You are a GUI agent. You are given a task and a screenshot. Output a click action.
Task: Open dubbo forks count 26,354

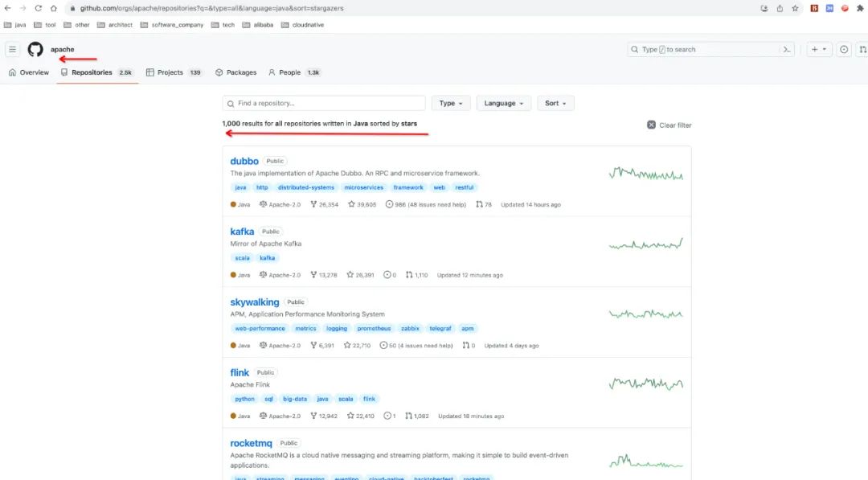pos(325,204)
